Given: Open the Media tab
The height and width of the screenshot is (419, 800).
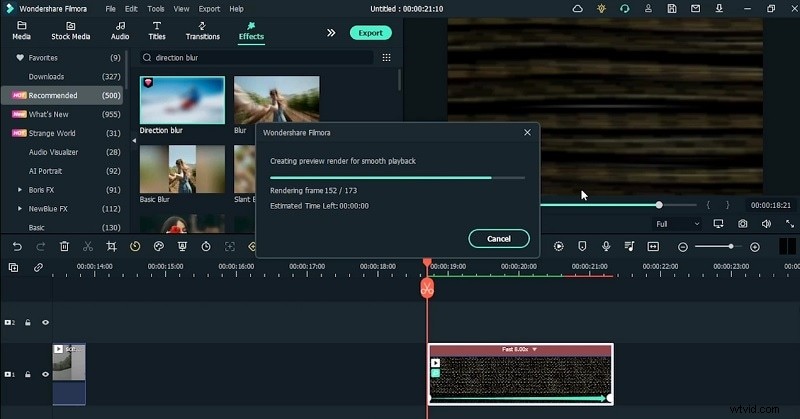Looking at the screenshot, I should (21, 31).
